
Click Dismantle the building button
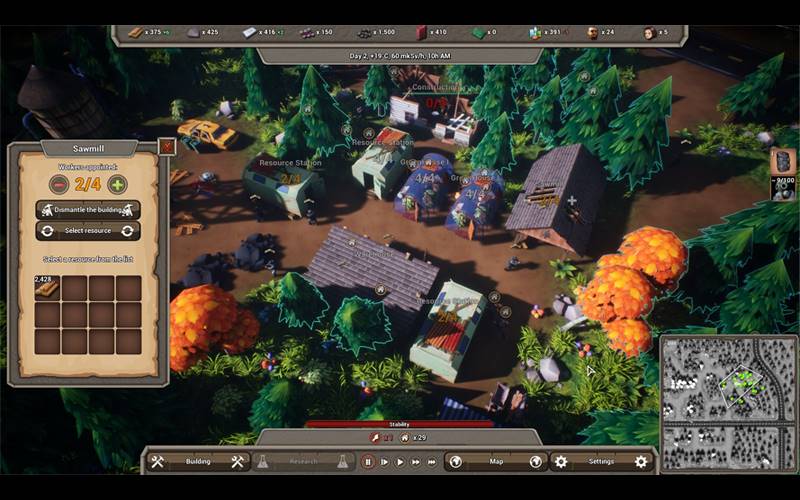(x=88, y=210)
